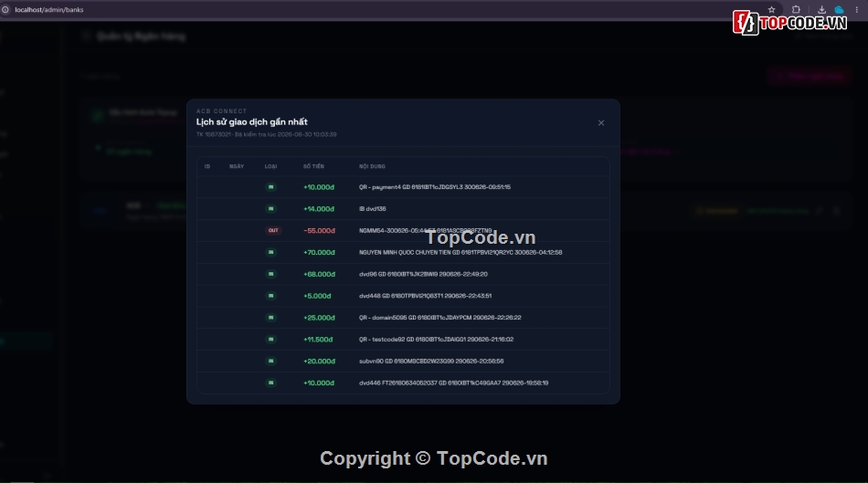Click the 'TK 15873021' account subtitle
Viewport: 868px width, 483px height.
[266, 134]
